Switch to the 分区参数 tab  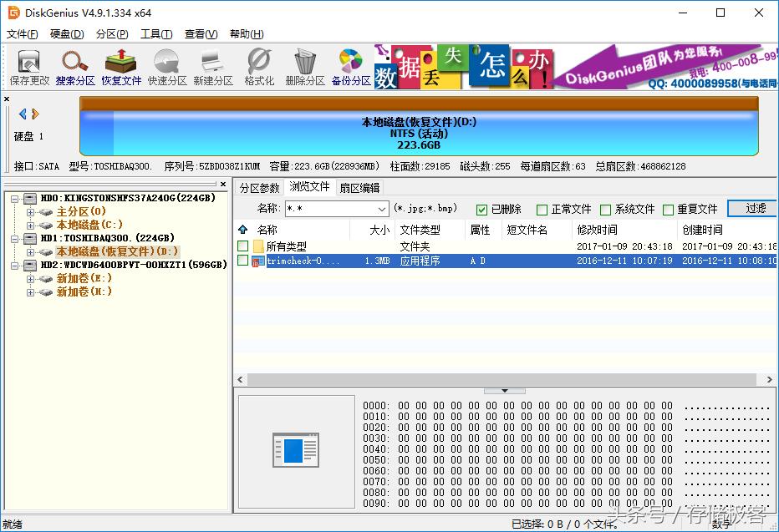point(259,188)
